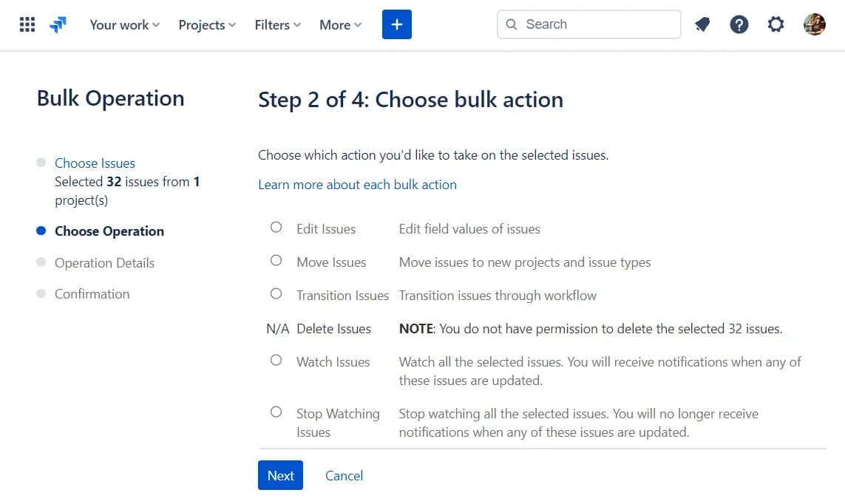The image size is (845, 504).
Task: Click the Jira logo icon
Action: coord(58,25)
